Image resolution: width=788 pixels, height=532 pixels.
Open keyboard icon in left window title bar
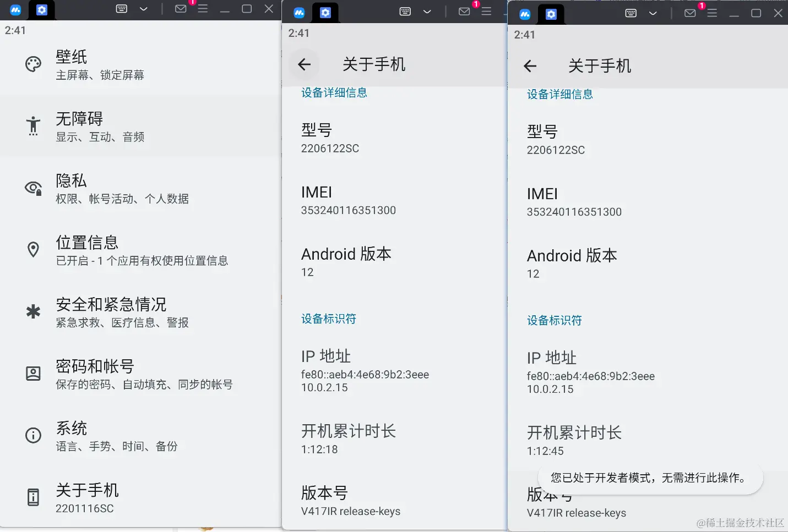point(122,9)
